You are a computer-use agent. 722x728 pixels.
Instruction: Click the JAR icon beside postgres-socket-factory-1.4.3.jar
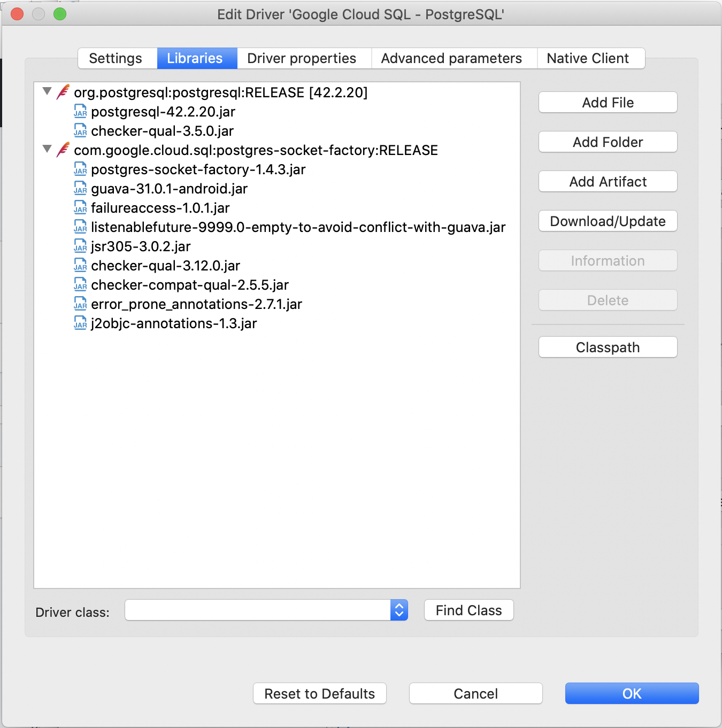coord(80,169)
